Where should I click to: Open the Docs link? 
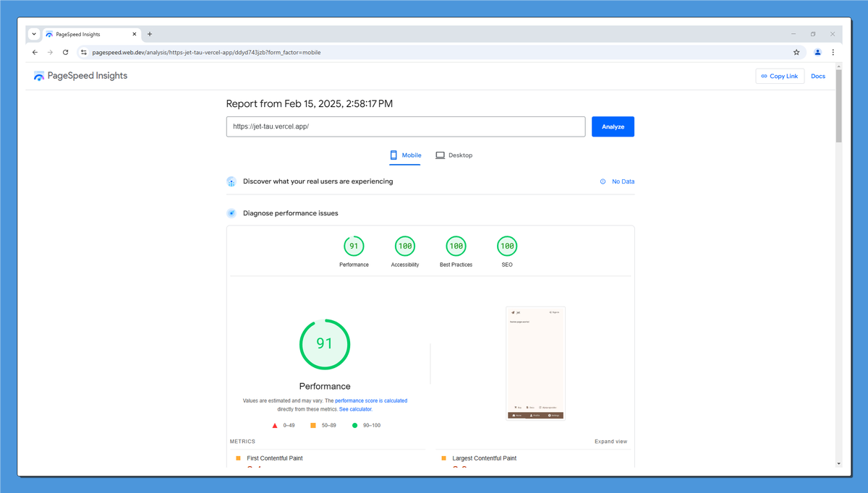click(818, 76)
